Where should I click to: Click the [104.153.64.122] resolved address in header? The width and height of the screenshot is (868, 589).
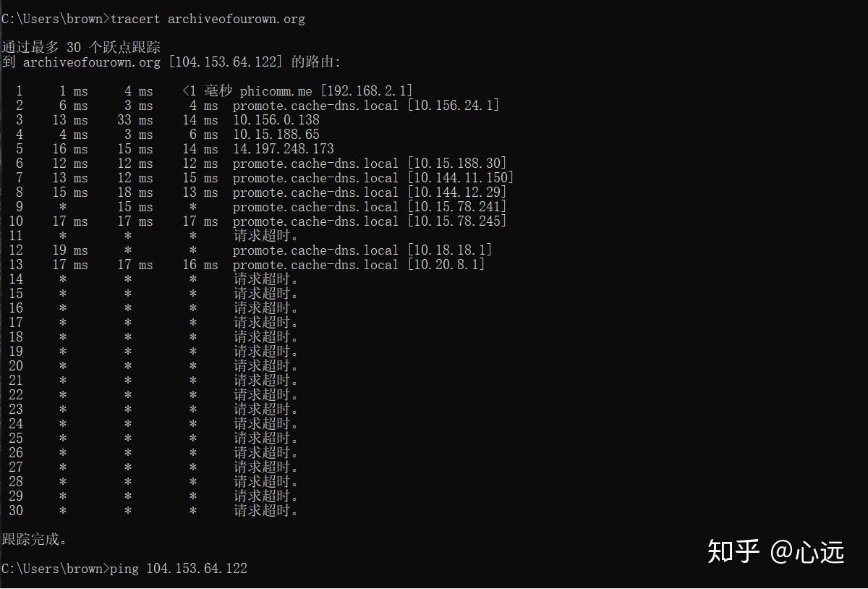click(x=226, y=62)
